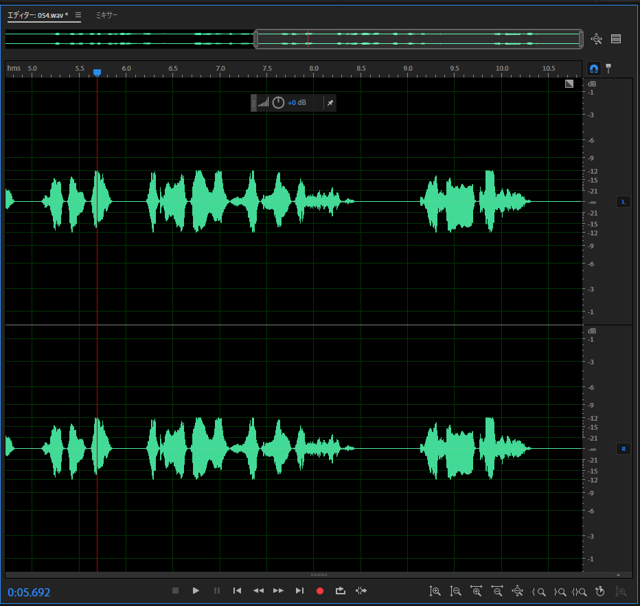Click the dB label on right channel scale

click(592, 331)
